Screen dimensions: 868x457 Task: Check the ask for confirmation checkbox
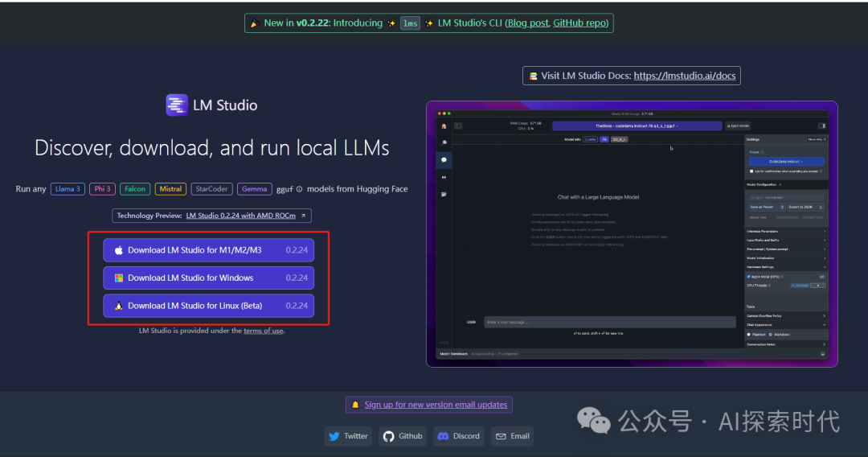click(751, 171)
